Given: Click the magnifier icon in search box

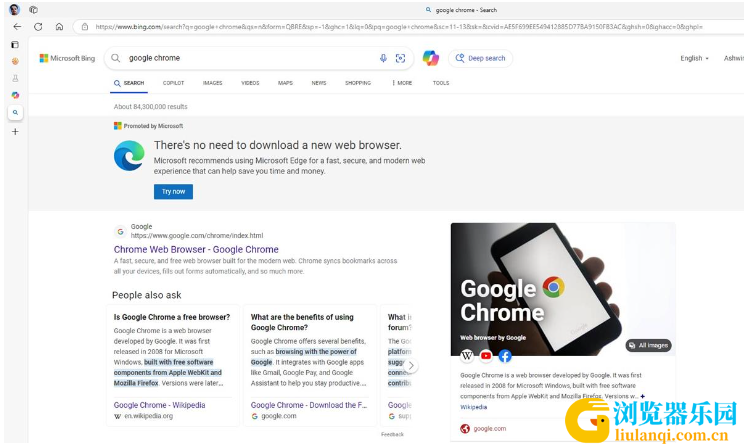Looking at the screenshot, I should (115, 58).
